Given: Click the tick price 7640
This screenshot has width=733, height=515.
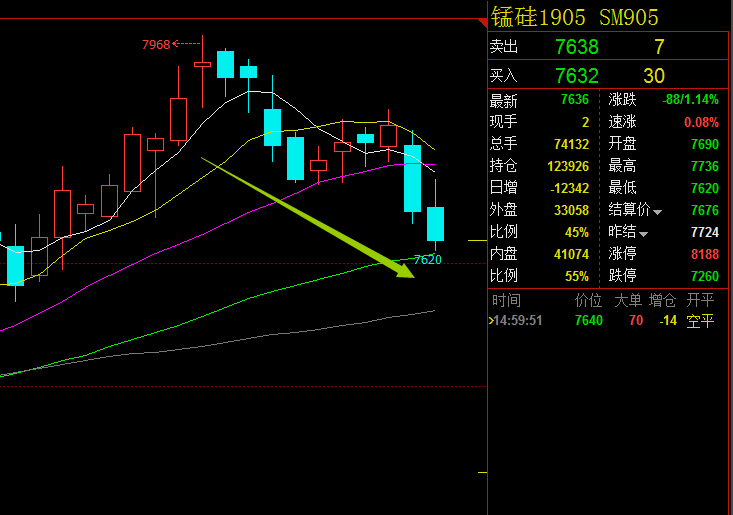Looking at the screenshot, I should [589, 321].
